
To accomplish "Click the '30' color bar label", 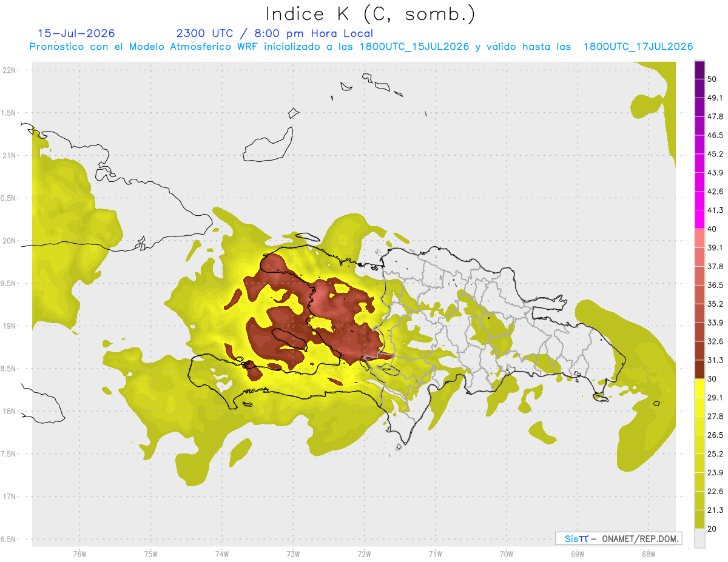I will [712, 379].
